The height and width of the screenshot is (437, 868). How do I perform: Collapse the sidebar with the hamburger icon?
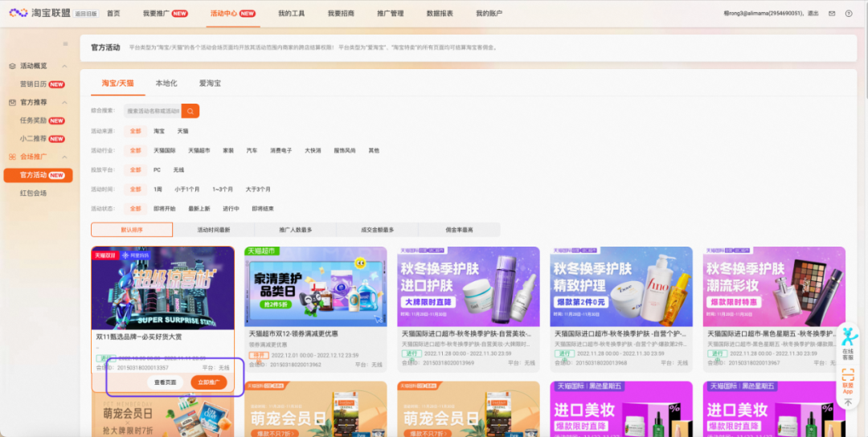(x=65, y=43)
